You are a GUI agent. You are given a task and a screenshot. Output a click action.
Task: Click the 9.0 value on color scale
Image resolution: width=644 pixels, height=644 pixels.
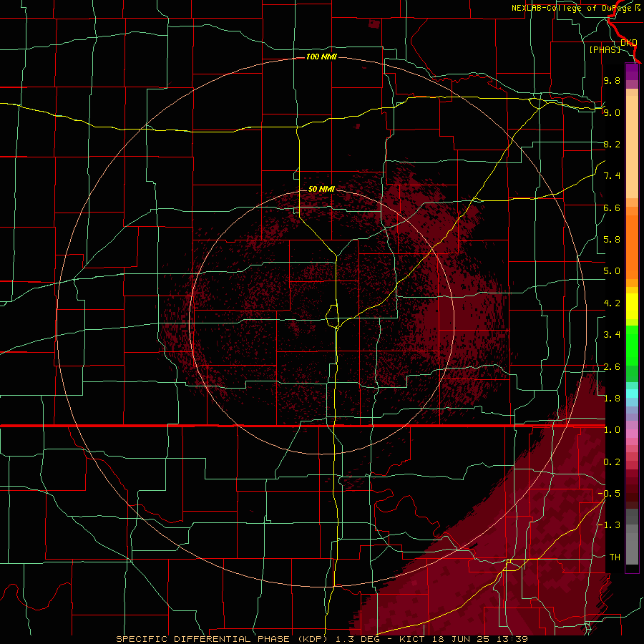[x=612, y=112]
